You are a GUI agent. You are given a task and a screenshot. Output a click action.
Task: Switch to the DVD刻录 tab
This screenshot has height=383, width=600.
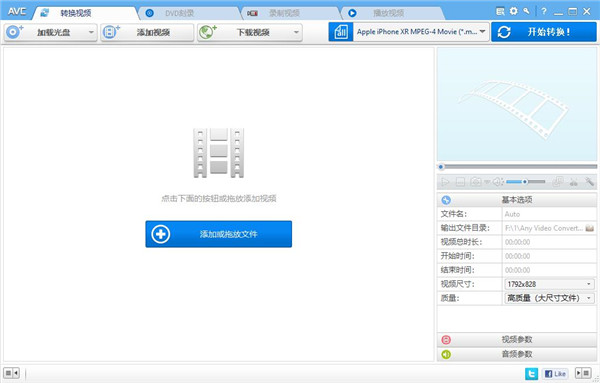(x=180, y=13)
